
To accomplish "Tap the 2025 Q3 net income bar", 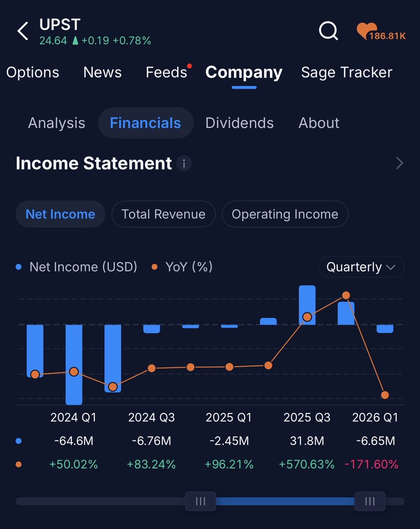I will [307, 305].
